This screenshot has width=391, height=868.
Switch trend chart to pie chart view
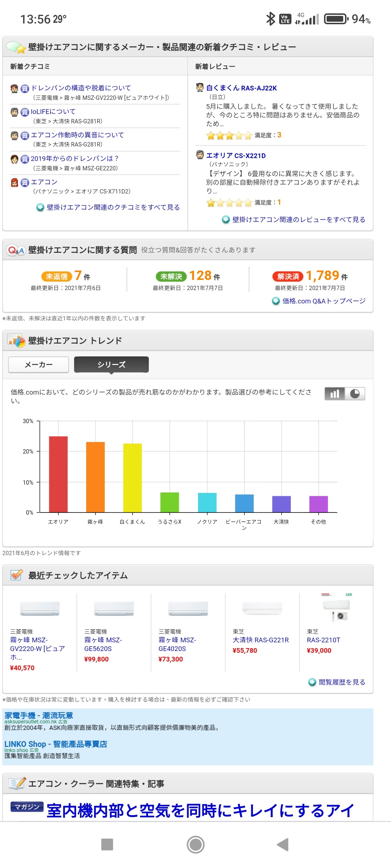[355, 394]
